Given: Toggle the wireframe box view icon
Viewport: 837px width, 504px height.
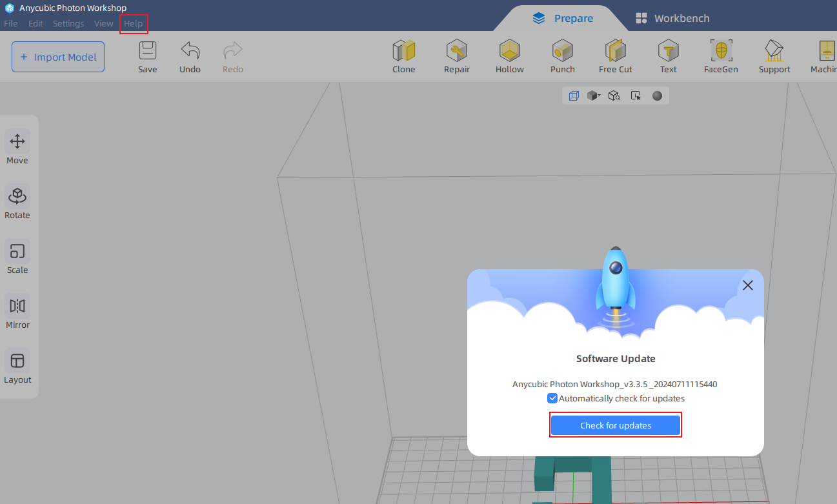Looking at the screenshot, I should 574,96.
